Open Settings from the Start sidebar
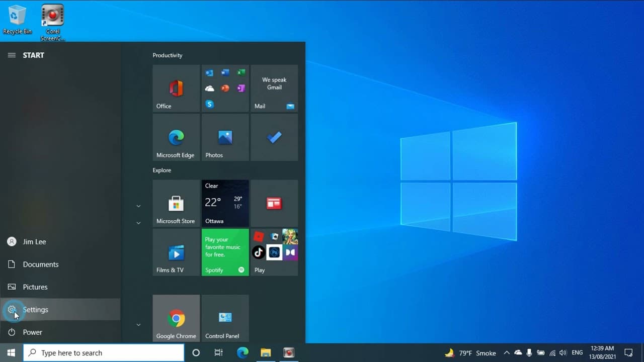This screenshot has width=644, height=362. point(60,310)
